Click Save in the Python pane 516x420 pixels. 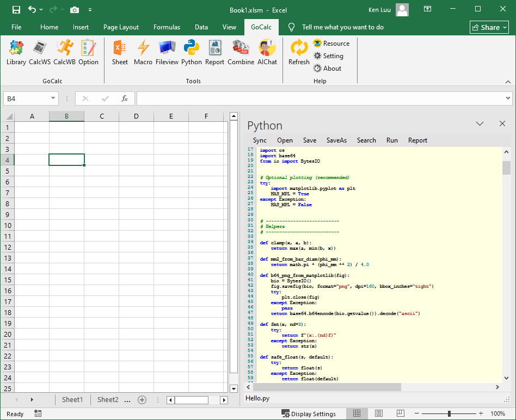point(310,140)
